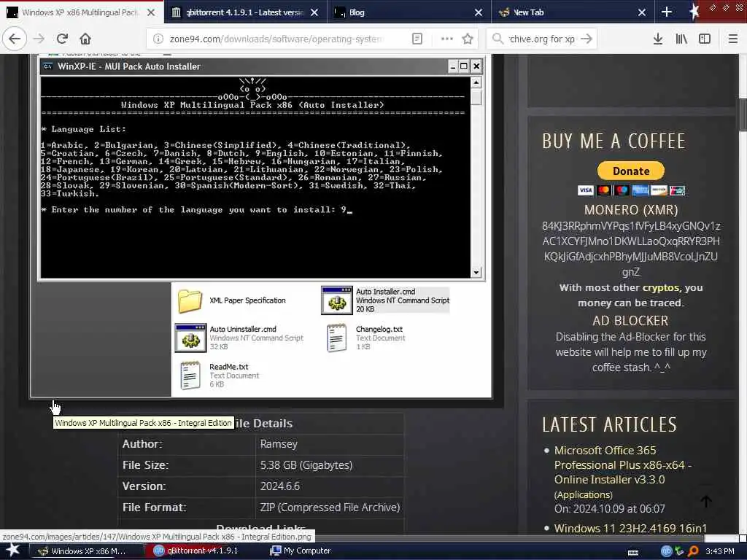747x560 pixels.
Task: Show site information for zone94.com
Action: 158,39
